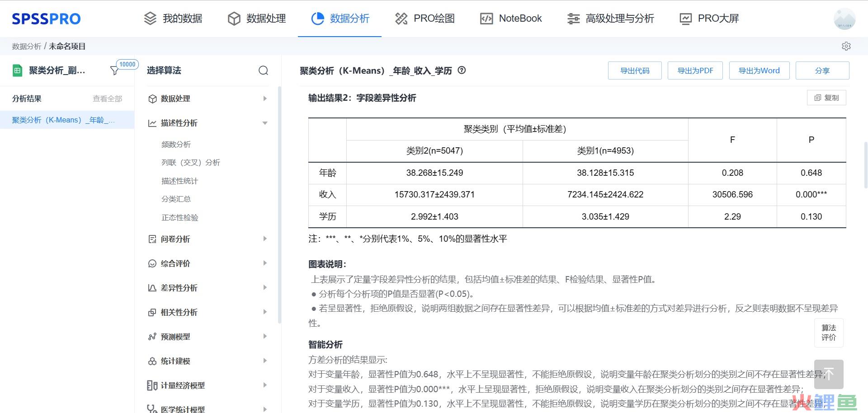Expand the 预测模型 category arrow
868x413 pixels.
click(x=265, y=337)
